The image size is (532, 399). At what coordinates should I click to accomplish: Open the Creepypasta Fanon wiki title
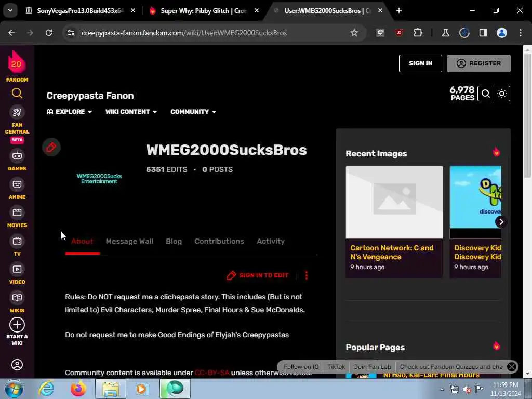point(90,96)
